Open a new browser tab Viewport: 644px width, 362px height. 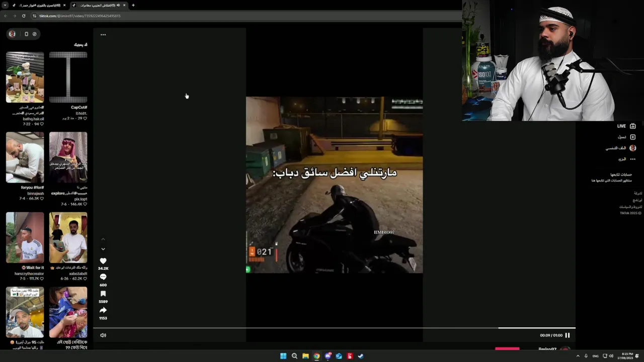pyautogui.click(x=133, y=5)
